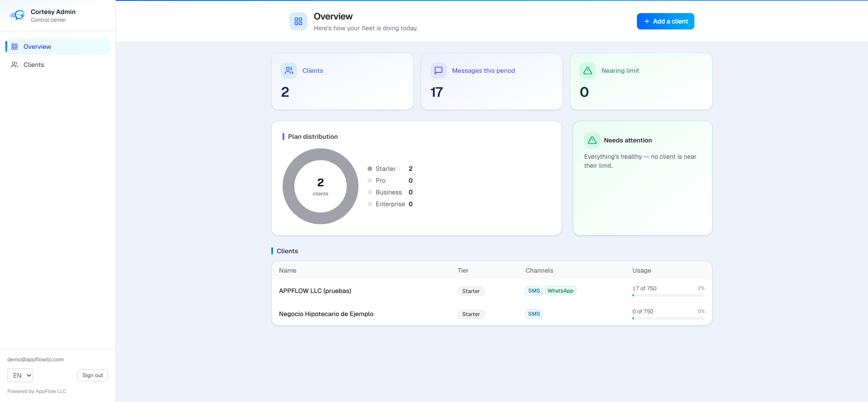Open the Clients sidebar menu item
This screenshot has width=868, height=402.
coord(57,65)
